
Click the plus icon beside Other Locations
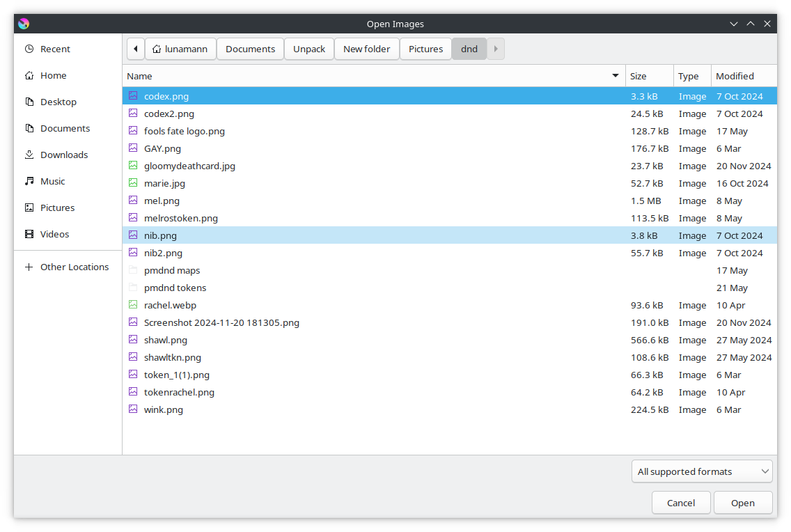click(29, 267)
